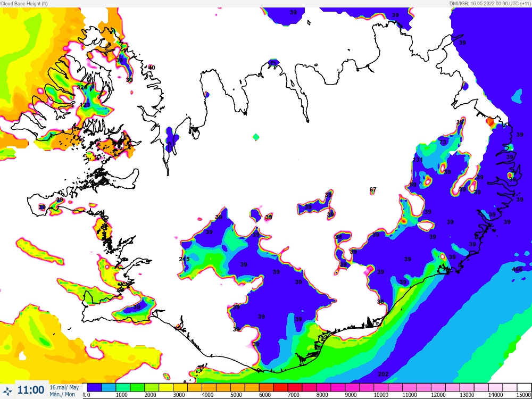532x399 pixels.
Task: Click the 1000 legend tick label
Action: click(x=122, y=395)
